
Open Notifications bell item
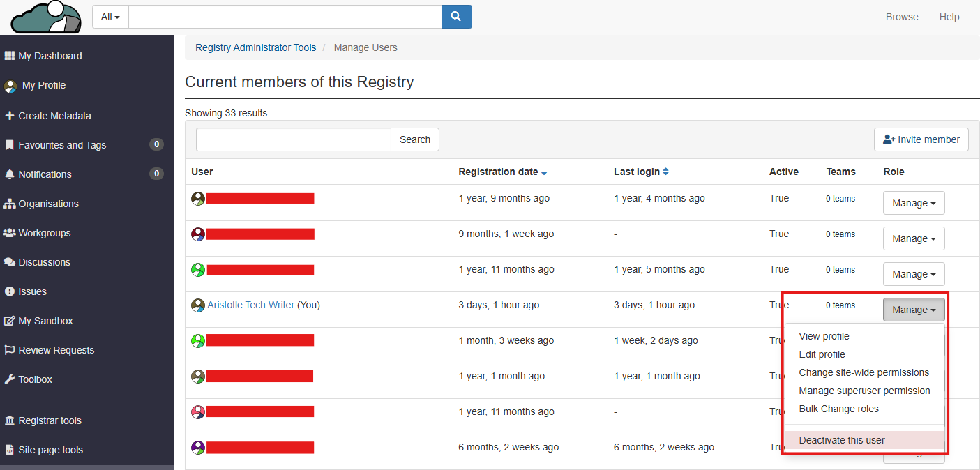click(x=45, y=174)
